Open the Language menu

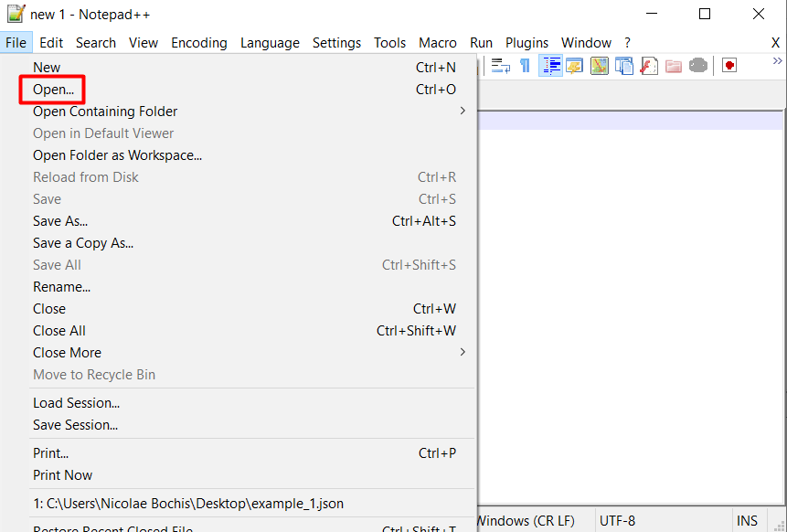click(270, 42)
